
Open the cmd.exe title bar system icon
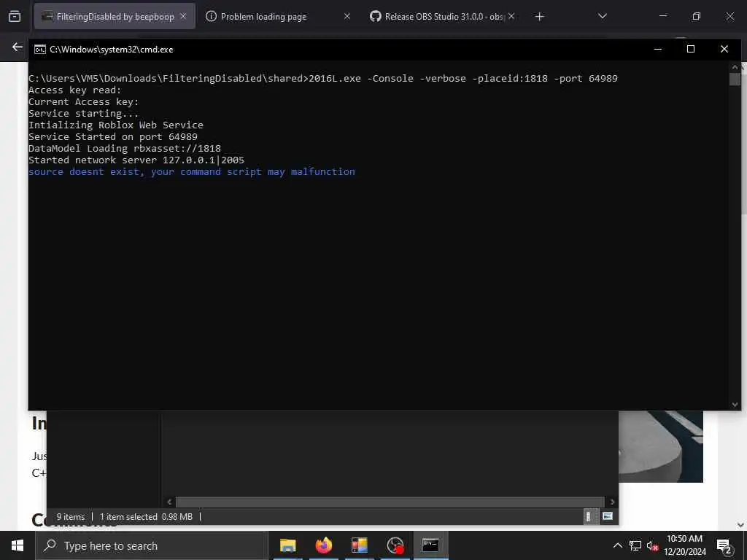click(x=40, y=50)
